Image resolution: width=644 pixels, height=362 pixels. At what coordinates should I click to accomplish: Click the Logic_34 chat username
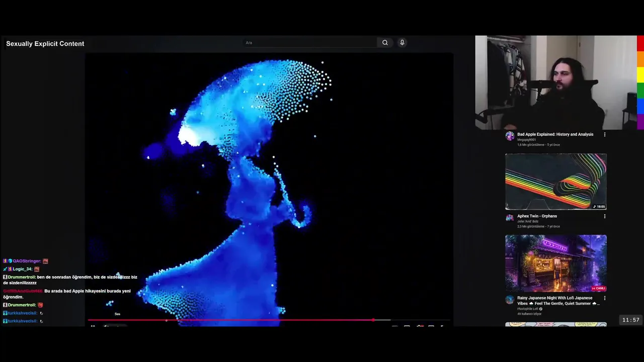23,269
